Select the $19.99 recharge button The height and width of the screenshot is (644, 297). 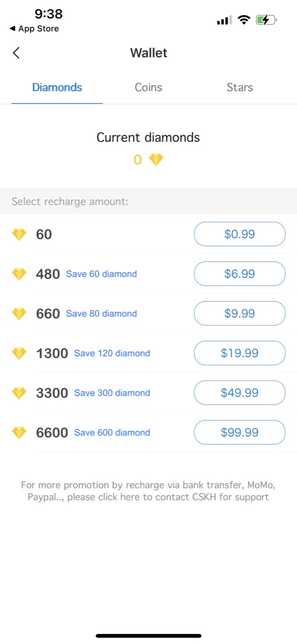coord(240,353)
